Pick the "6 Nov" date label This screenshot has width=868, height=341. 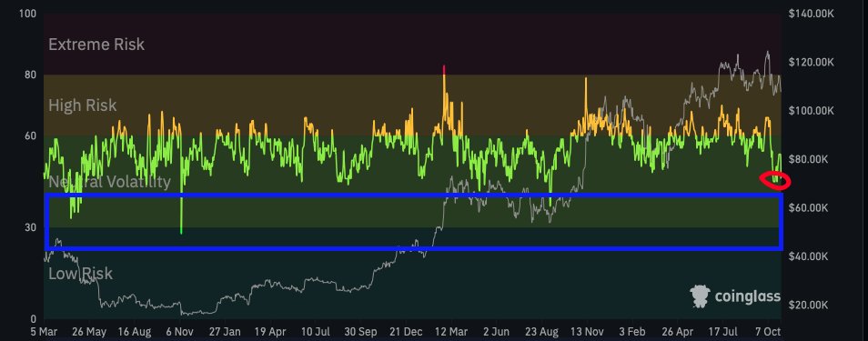[x=180, y=332]
